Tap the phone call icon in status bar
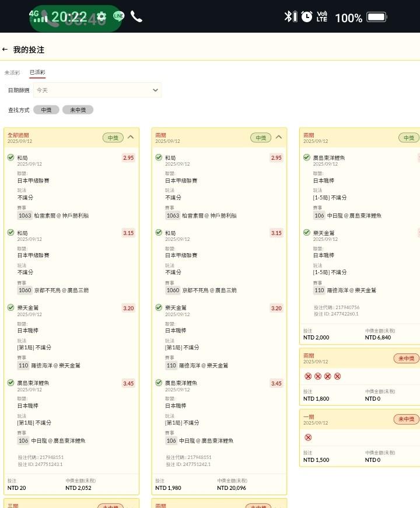This screenshot has width=420, height=508. point(136,17)
